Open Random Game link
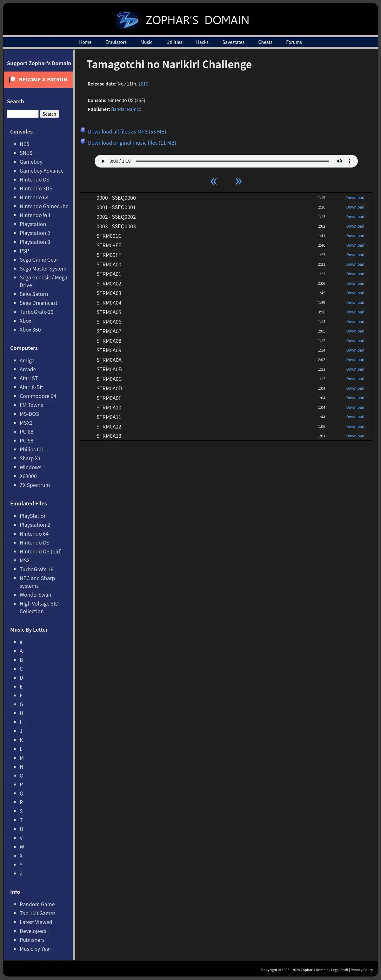 click(x=37, y=904)
